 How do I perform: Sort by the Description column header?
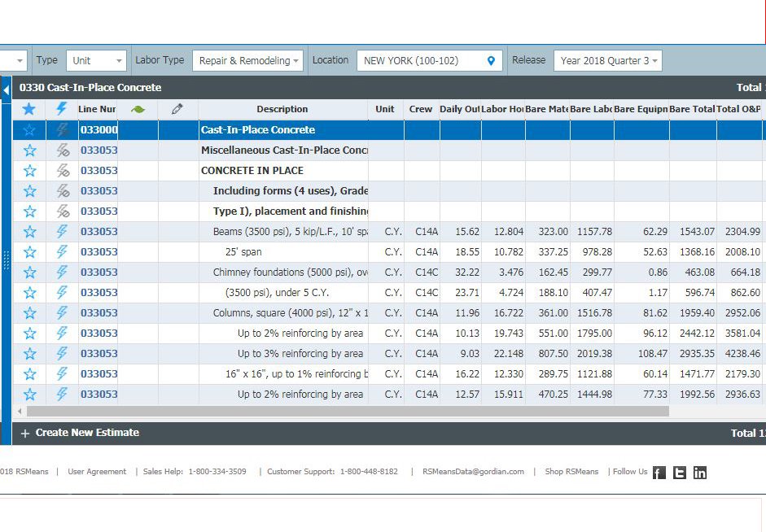(282, 109)
